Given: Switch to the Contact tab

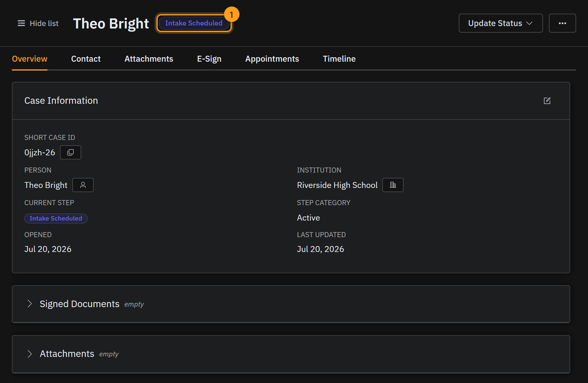Looking at the screenshot, I should tap(86, 59).
